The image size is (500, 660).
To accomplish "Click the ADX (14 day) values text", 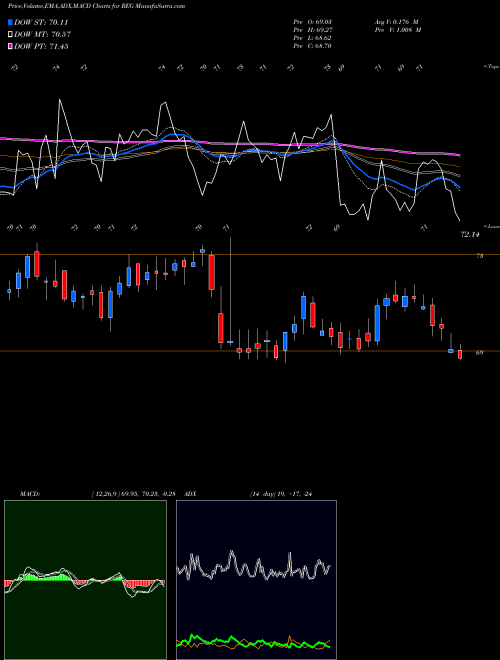I will coord(281,494).
